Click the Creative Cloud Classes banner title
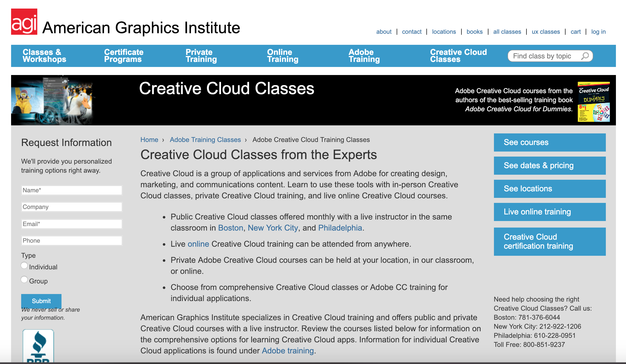This screenshot has height=364, width=626. pyautogui.click(x=227, y=89)
